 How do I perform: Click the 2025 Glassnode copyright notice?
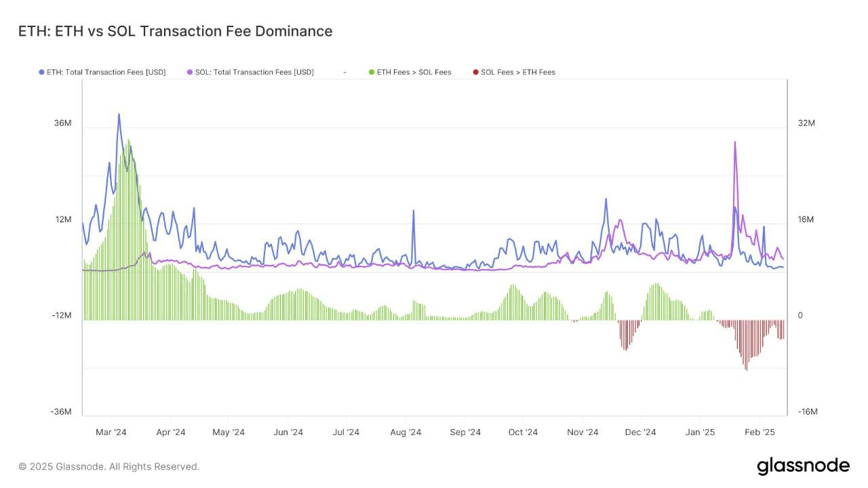coord(109,466)
